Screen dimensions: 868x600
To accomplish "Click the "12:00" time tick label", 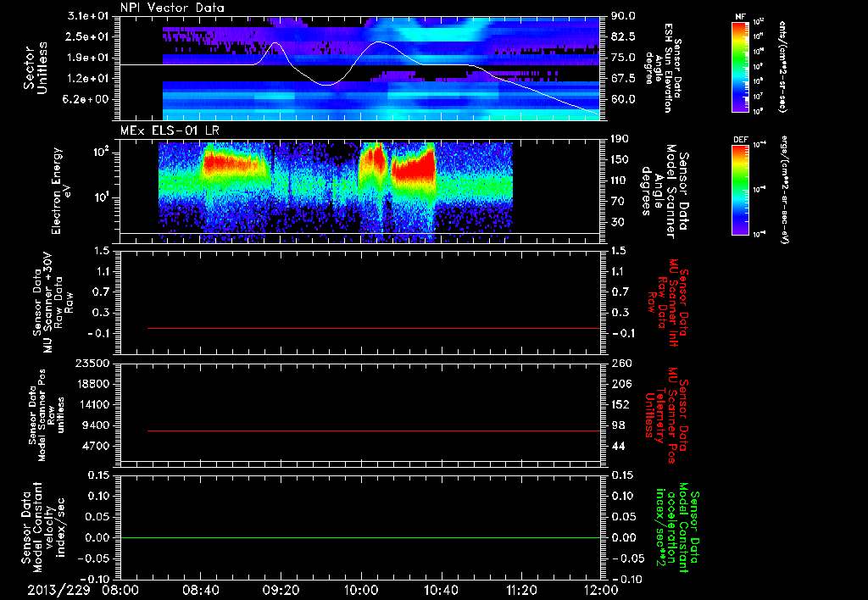I will click(x=601, y=590).
